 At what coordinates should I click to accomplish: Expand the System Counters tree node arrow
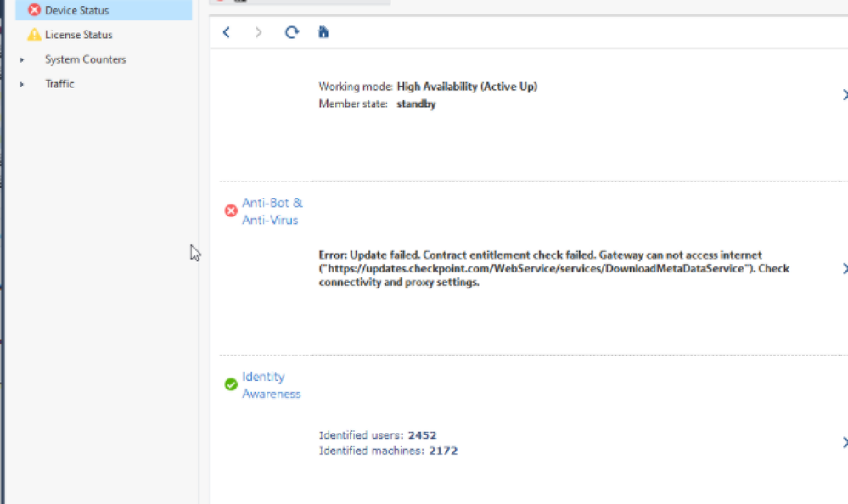point(23,60)
